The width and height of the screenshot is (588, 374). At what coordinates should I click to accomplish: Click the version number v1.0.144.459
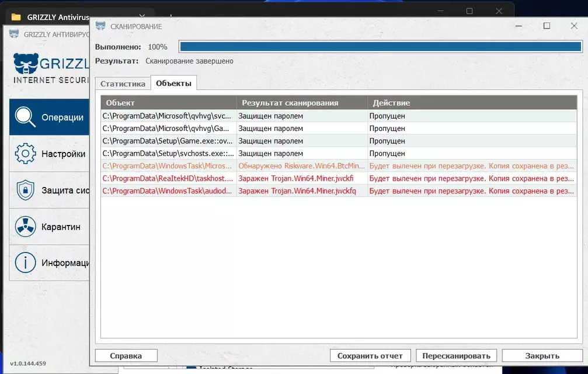(x=28, y=363)
